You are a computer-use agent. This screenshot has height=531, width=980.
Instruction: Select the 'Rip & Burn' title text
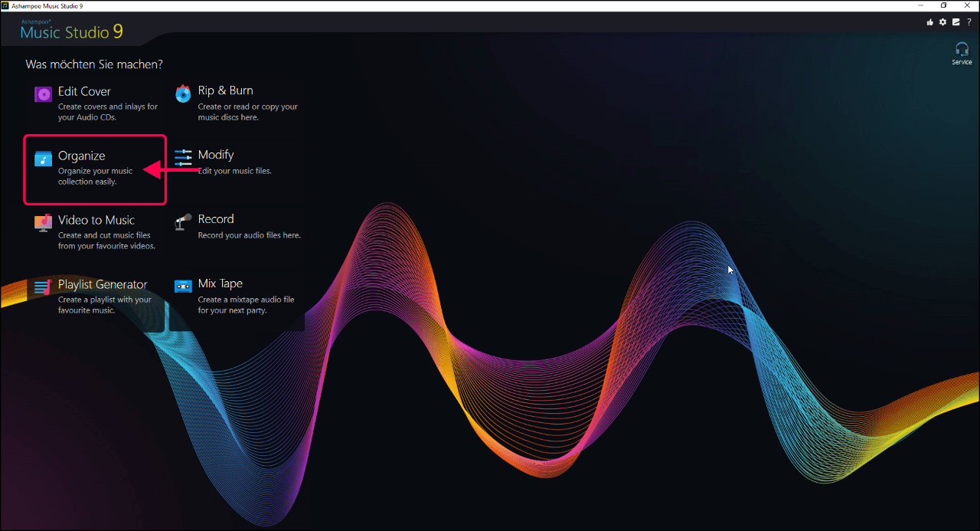click(x=225, y=90)
